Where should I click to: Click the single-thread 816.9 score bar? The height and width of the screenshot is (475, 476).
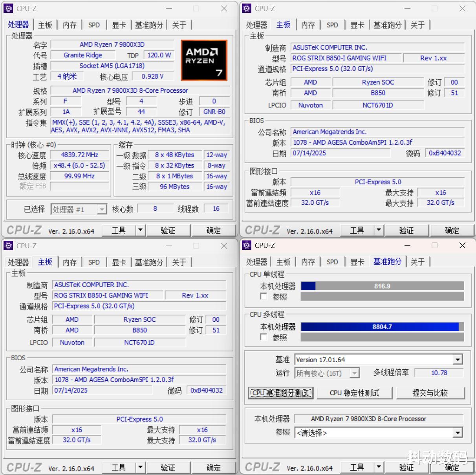(x=382, y=286)
